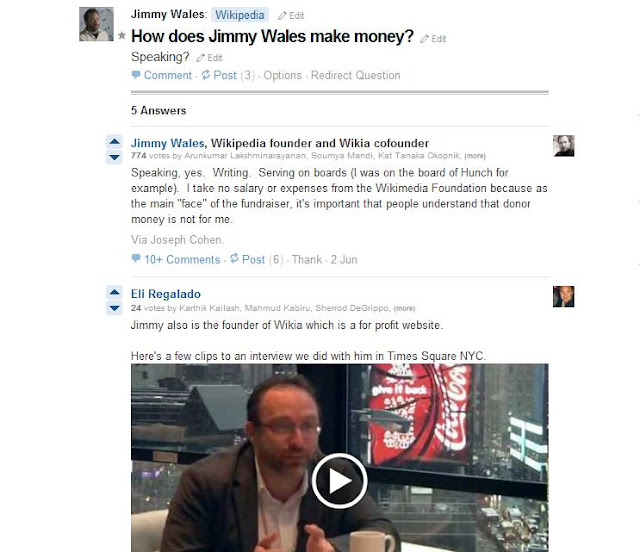Open the Wikipedia topic tag
Image resolution: width=640 pixels, height=552 pixels.
pyautogui.click(x=240, y=15)
